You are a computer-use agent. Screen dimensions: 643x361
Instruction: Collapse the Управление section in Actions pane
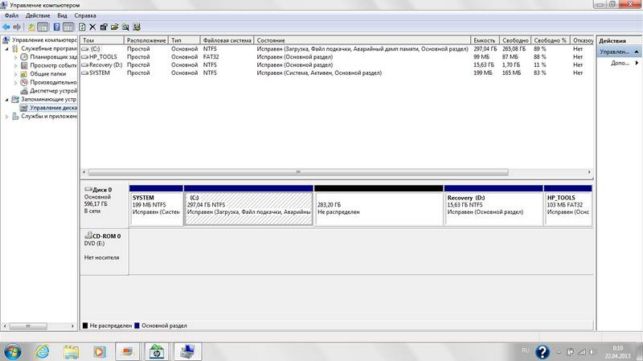point(636,52)
